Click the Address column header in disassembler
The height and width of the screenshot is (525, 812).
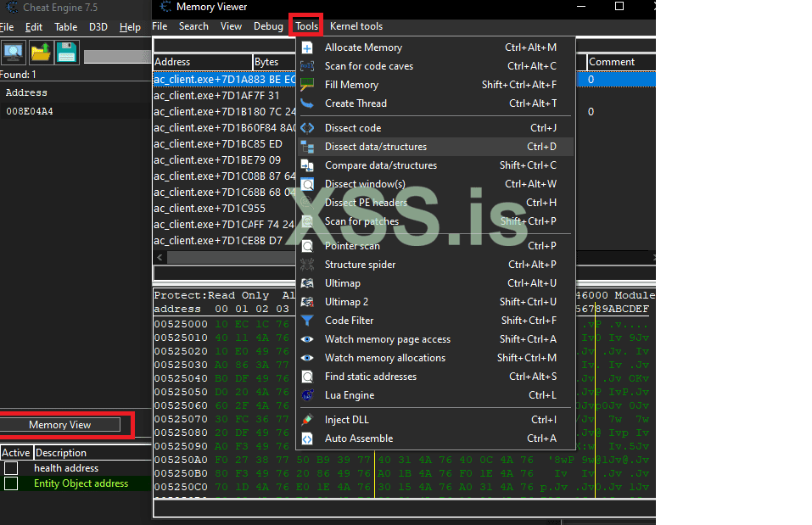tap(203, 62)
